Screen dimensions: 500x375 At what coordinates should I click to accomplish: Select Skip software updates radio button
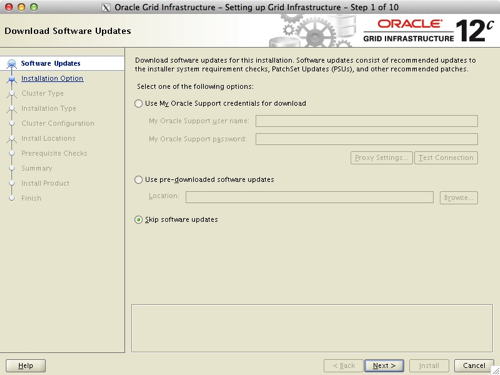click(139, 220)
